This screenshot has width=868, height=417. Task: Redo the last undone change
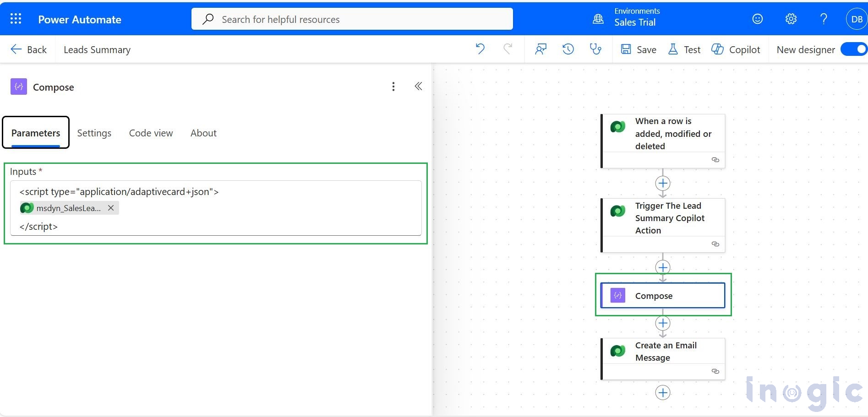[508, 49]
